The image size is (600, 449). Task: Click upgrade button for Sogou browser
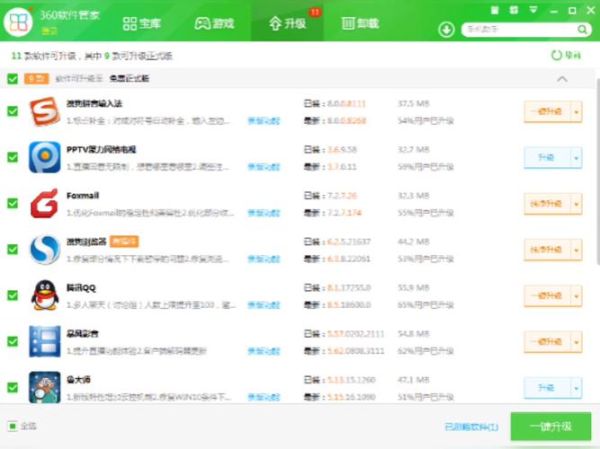click(x=547, y=250)
